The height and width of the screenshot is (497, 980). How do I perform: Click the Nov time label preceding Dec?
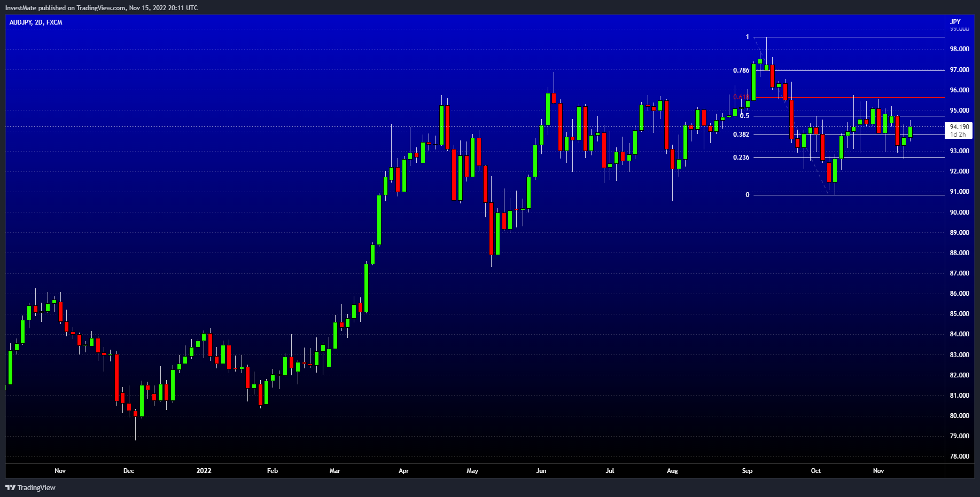(60, 471)
